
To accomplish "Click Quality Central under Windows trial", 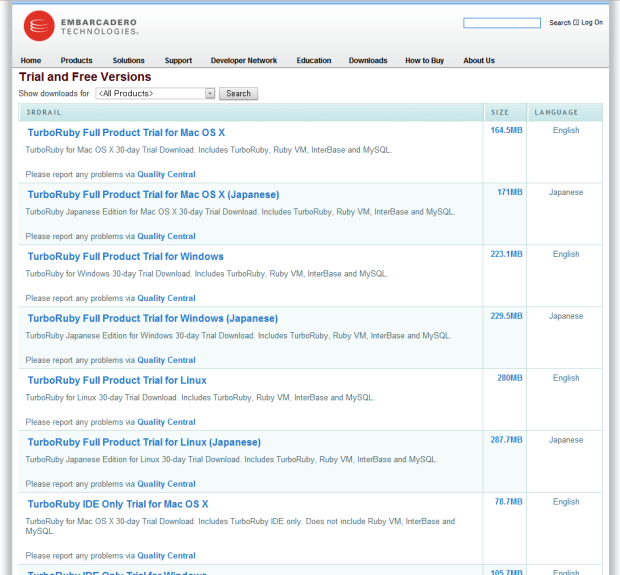I will click(166, 298).
